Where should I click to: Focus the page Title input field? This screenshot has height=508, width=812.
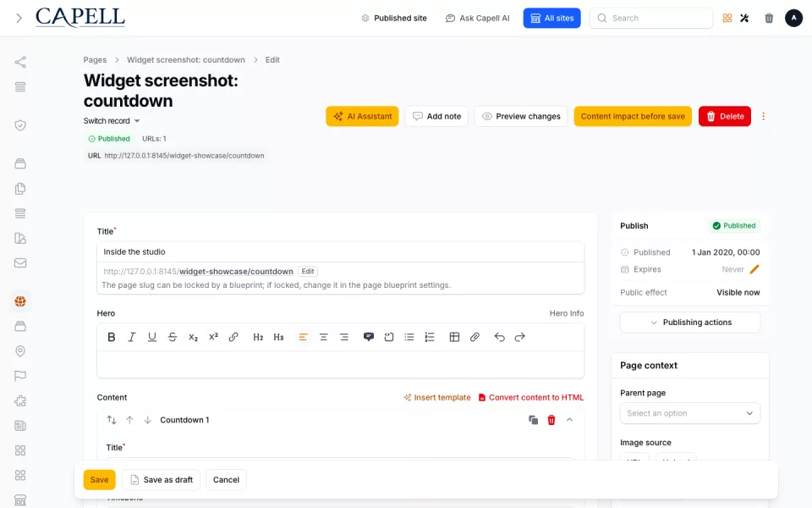coord(340,252)
